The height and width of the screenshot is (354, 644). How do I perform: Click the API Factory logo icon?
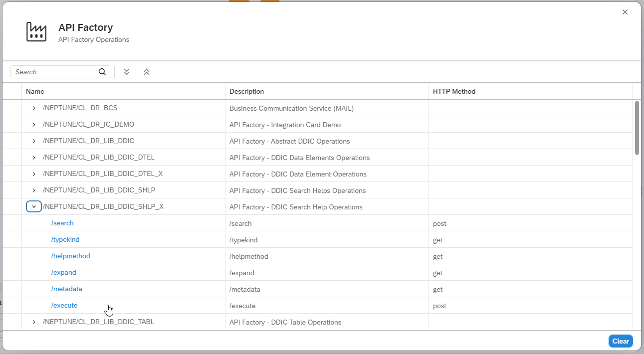(36, 31)
